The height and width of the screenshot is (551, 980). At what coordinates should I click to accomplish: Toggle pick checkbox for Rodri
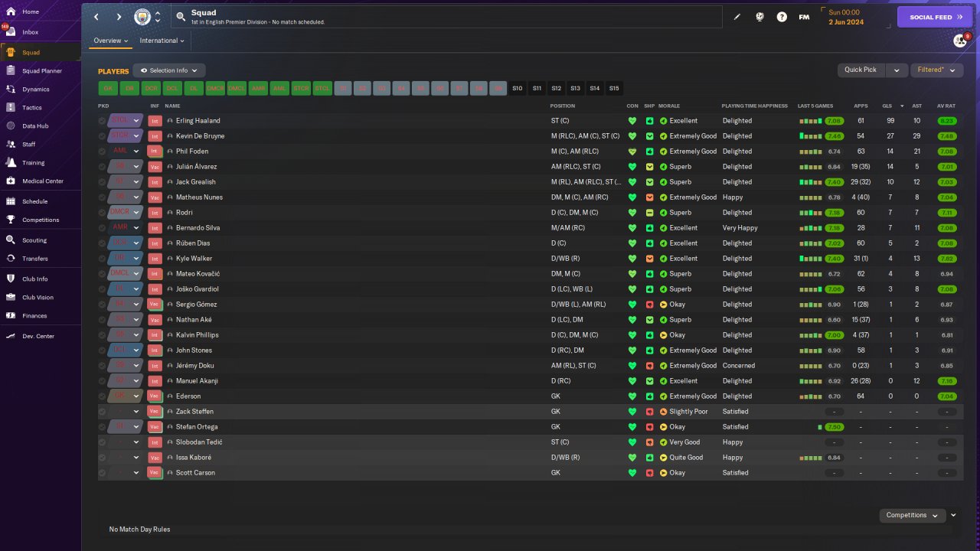click(103, 213)
